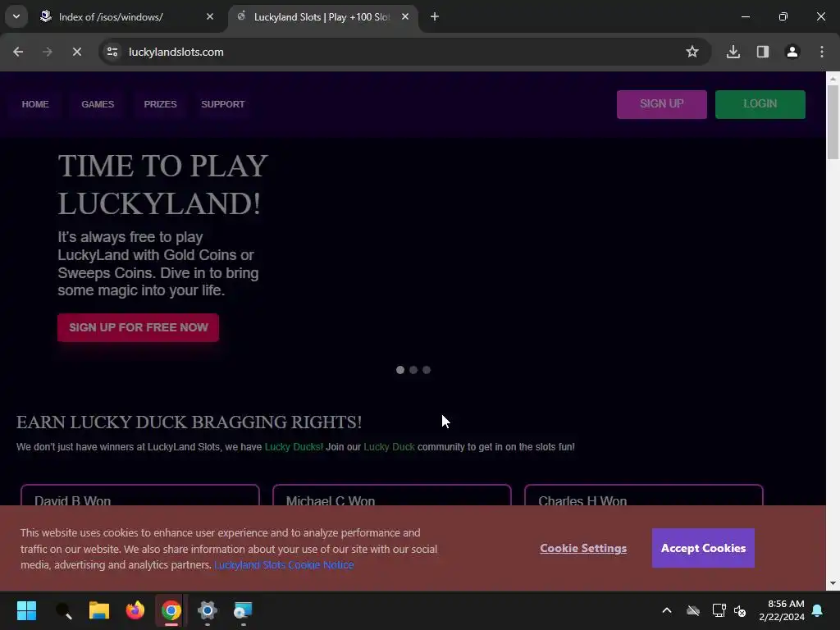Launch Firefox from the taskbar

135,610
